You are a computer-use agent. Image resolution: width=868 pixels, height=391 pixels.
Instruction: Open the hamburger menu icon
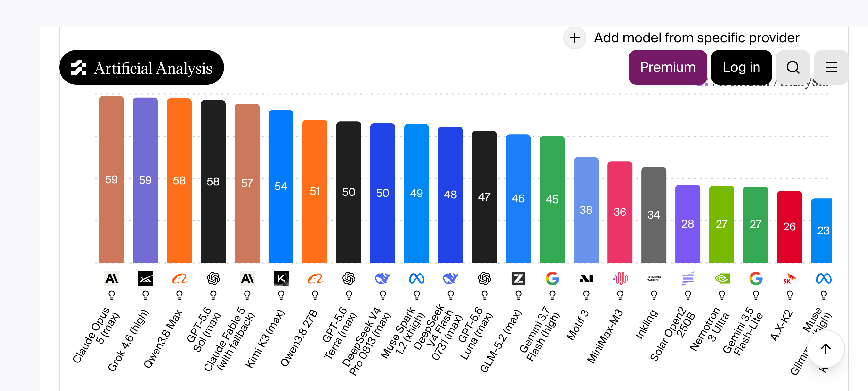point(831,67)
